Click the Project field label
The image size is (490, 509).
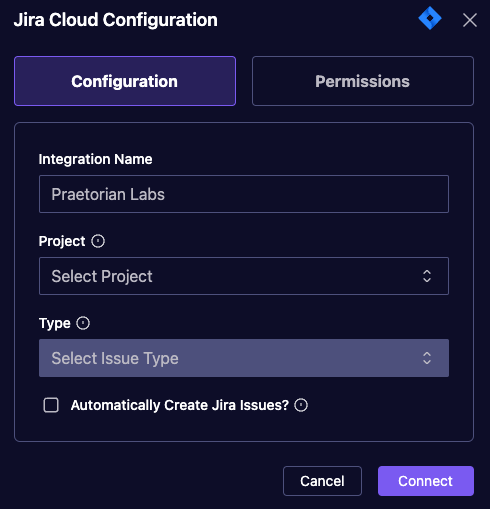tap(62, 241)
